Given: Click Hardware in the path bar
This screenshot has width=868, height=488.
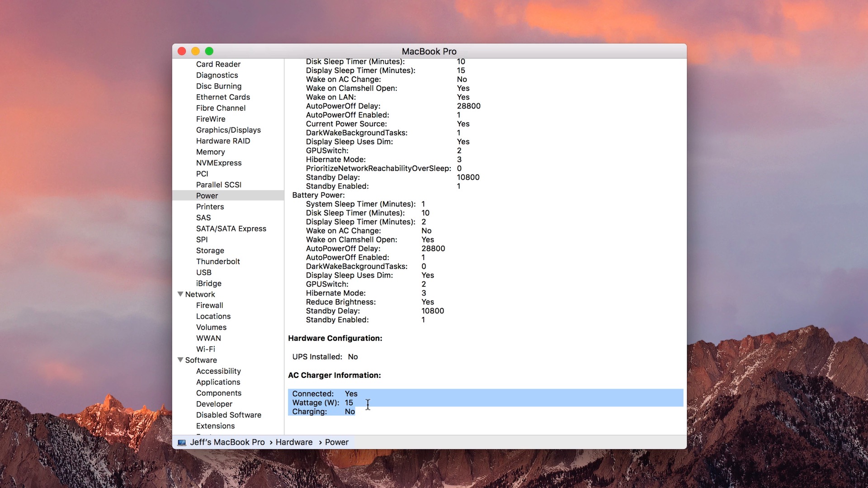Looking at the screenshot, I should click(x=294, y=442).
